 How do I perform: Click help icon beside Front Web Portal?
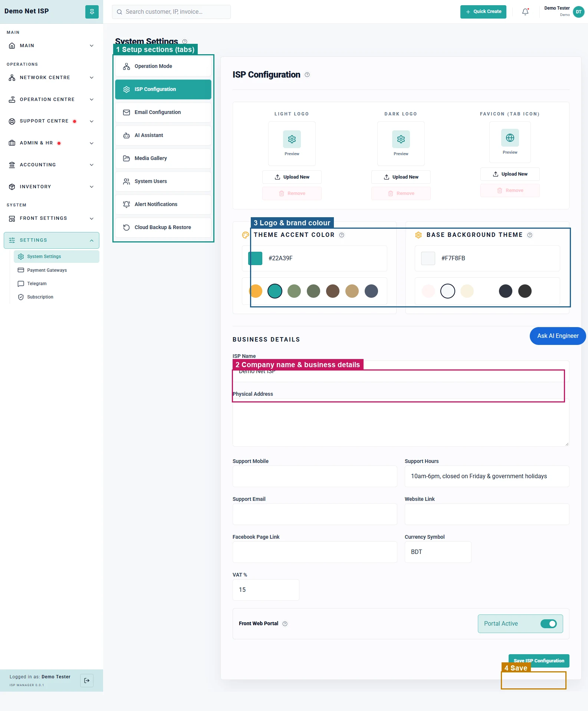[x=285, y=624]
